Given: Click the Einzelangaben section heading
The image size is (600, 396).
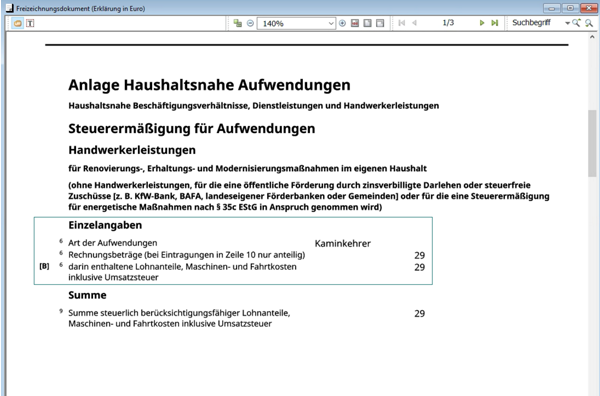Looking at the screenshot, I should click(105, 225).
